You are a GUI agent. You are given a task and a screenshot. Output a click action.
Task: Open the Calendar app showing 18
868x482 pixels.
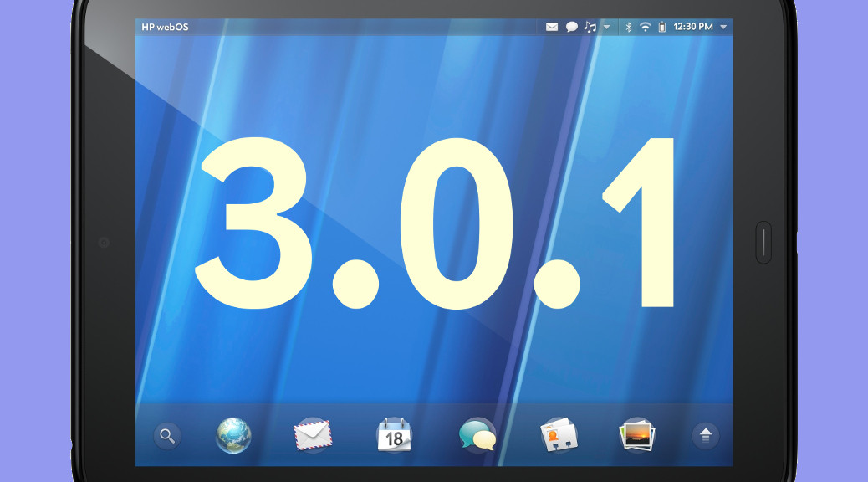394,435
